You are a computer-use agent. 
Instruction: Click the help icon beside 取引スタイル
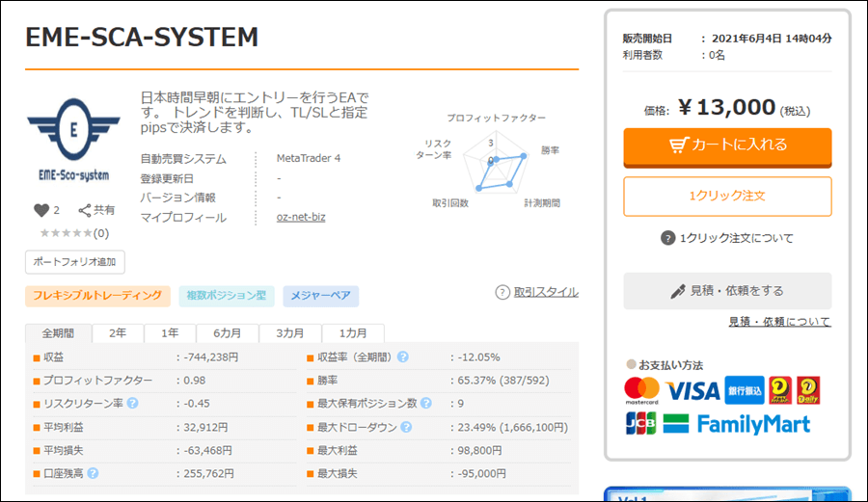coord(502,292)
